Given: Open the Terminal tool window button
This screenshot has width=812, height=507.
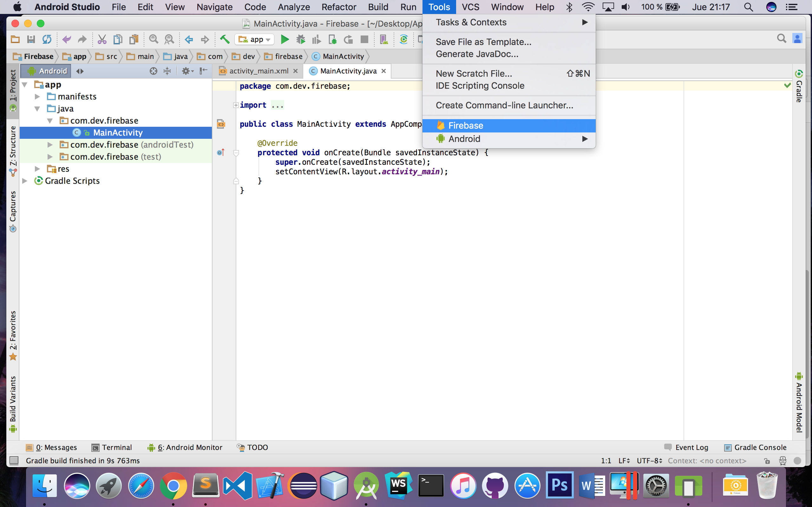Looking at the screenshot, I should [112, 447].
